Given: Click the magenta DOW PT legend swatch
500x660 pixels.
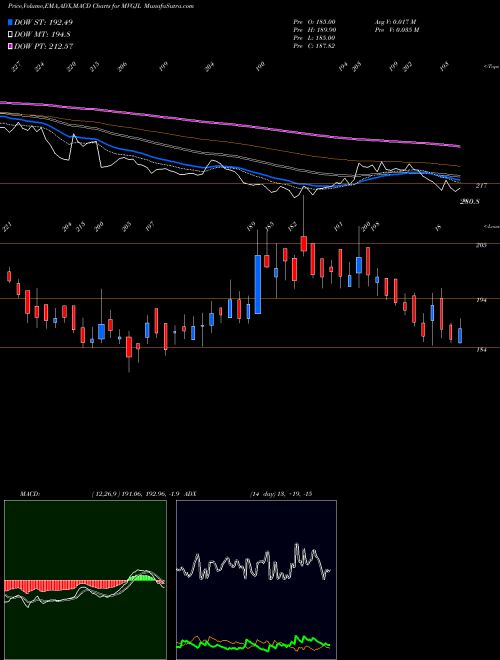Looking at the screenshot, I should [10, 46].
